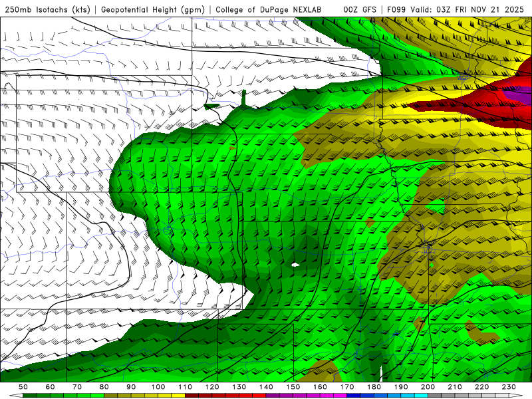Click the 150 value on the color scale
The height and width of the screenshot is (399, 532).
point(293,387)
